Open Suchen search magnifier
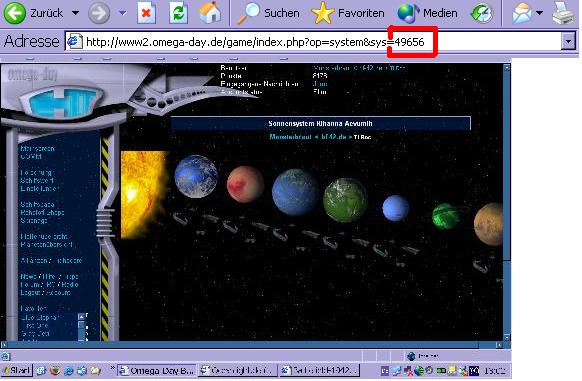582x381 pixels. tap(248, 13)
